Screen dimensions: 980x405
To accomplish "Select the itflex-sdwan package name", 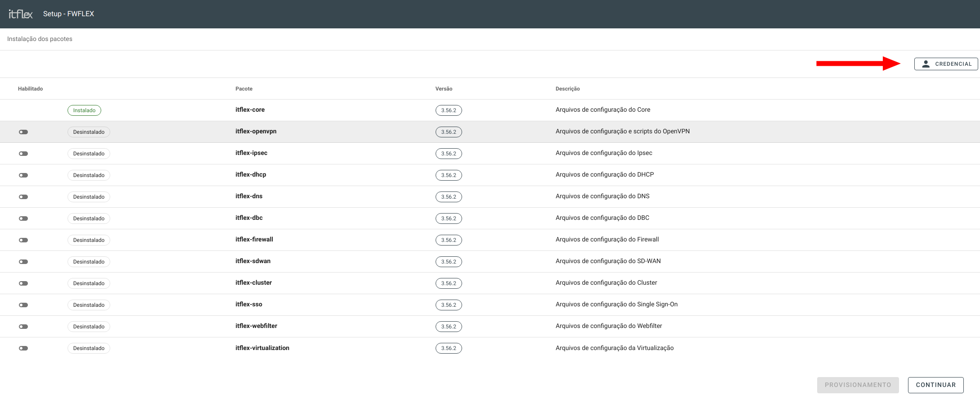I will (x=253, y=261).
